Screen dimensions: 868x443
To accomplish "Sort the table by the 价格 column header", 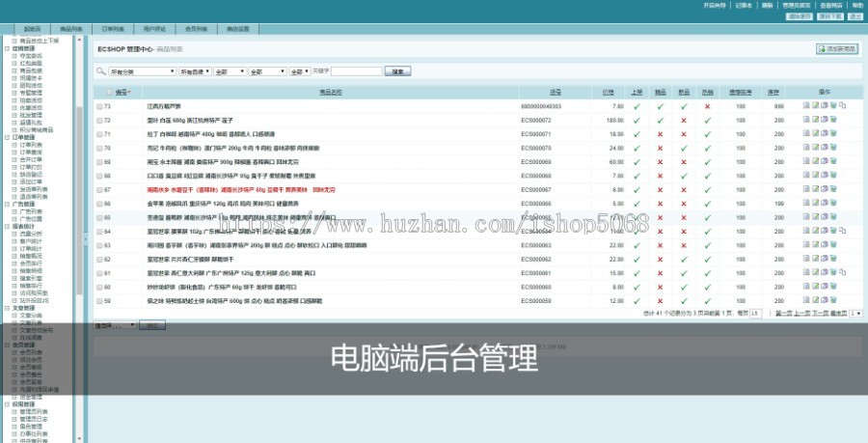I will coord(608,92).
